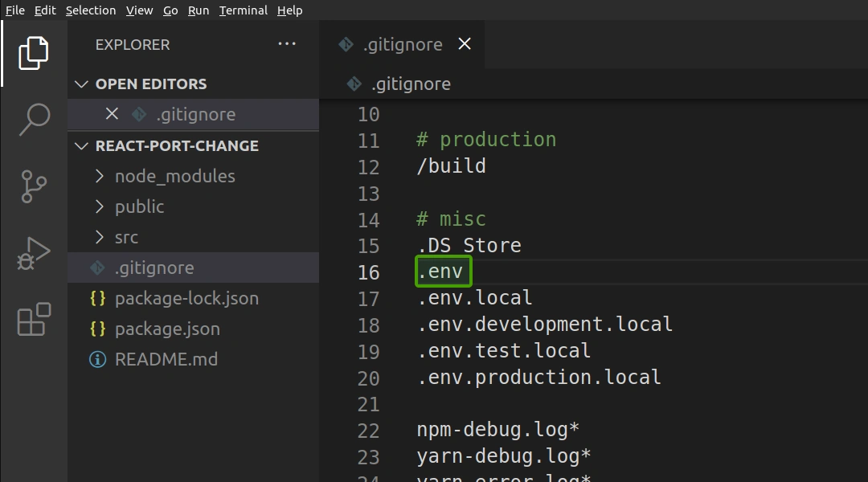
Task: Expand the src folder
Action: coord(100,237)
